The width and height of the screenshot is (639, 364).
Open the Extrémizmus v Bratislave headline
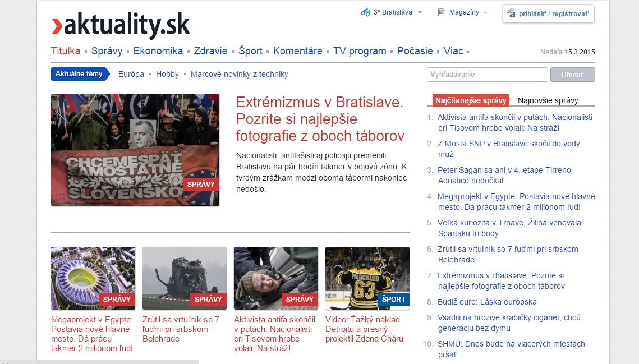(x=320, y=119)
